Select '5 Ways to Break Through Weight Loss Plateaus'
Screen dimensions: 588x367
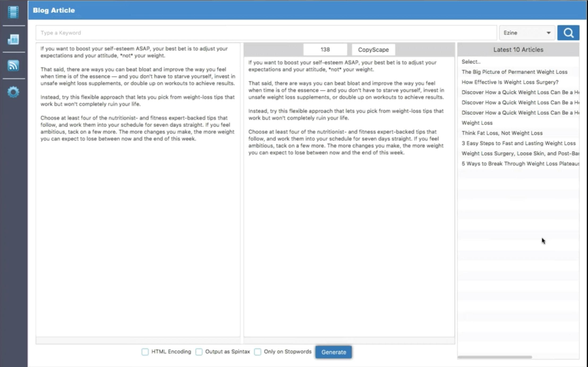(x=518, y=164)
